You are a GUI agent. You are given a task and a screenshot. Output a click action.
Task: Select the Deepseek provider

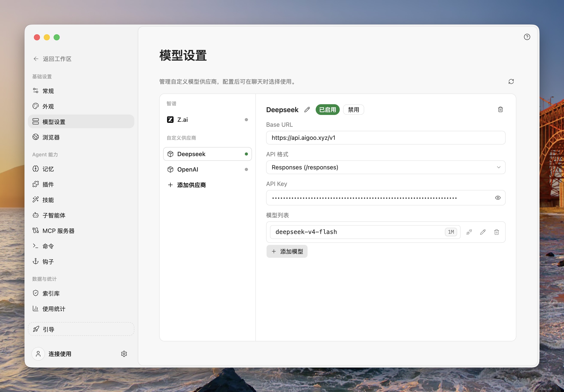pos(207,154)
